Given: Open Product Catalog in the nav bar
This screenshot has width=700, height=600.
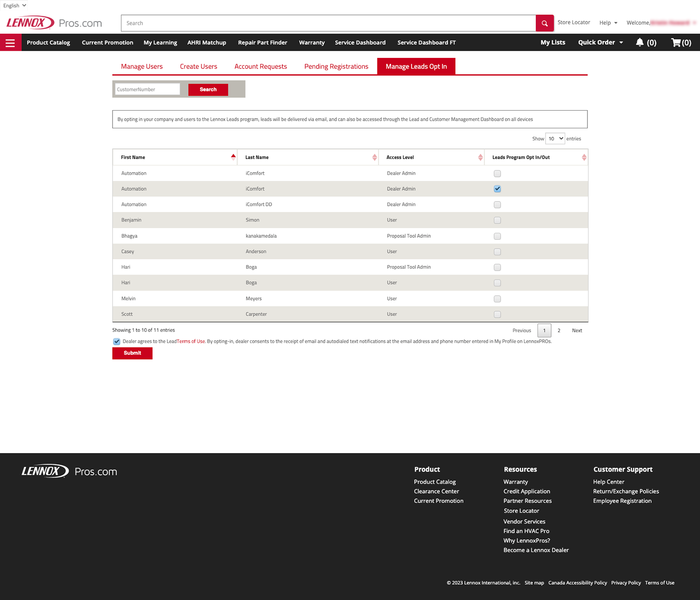Looking at the screenshot, I should point(49,42).
